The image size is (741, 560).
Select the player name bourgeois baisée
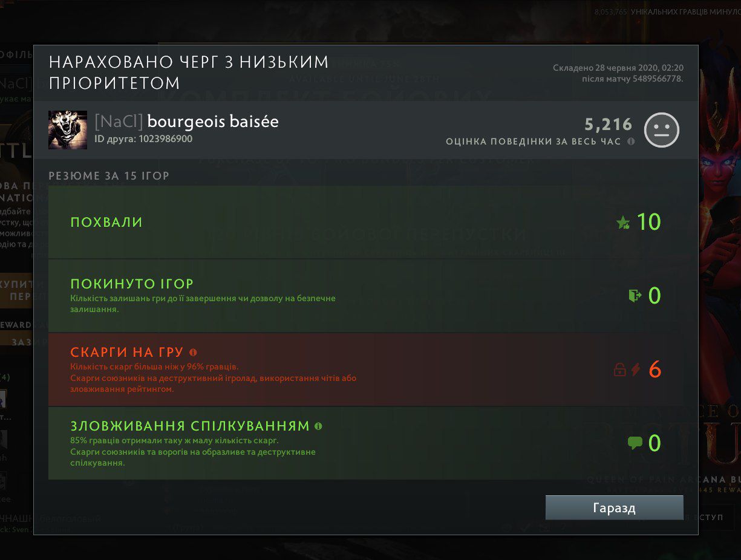click(x=213, y=121)
